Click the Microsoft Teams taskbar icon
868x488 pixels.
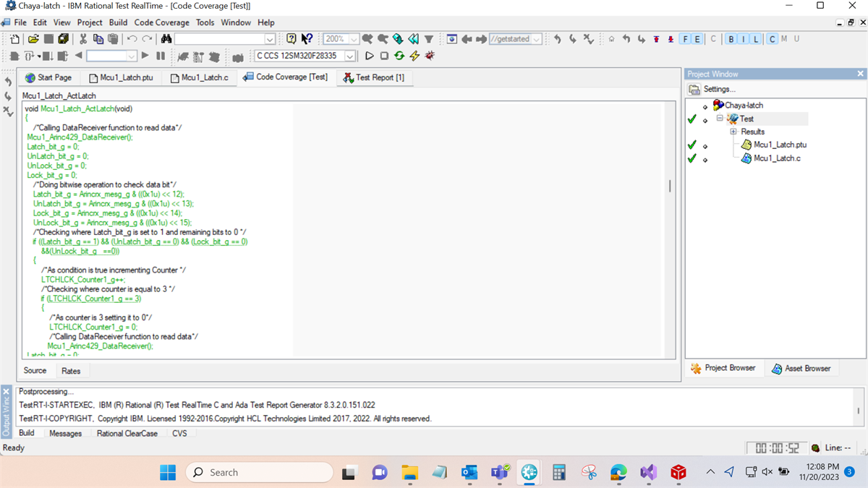click(x=501, y=472)
